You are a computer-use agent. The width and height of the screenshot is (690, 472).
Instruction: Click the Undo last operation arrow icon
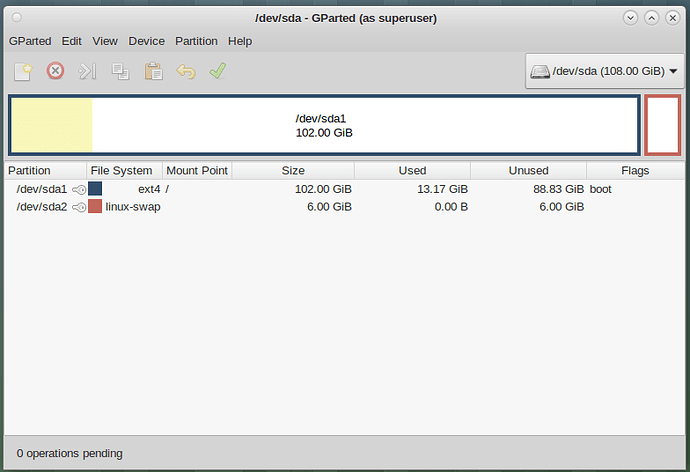[x=186, y=71]
